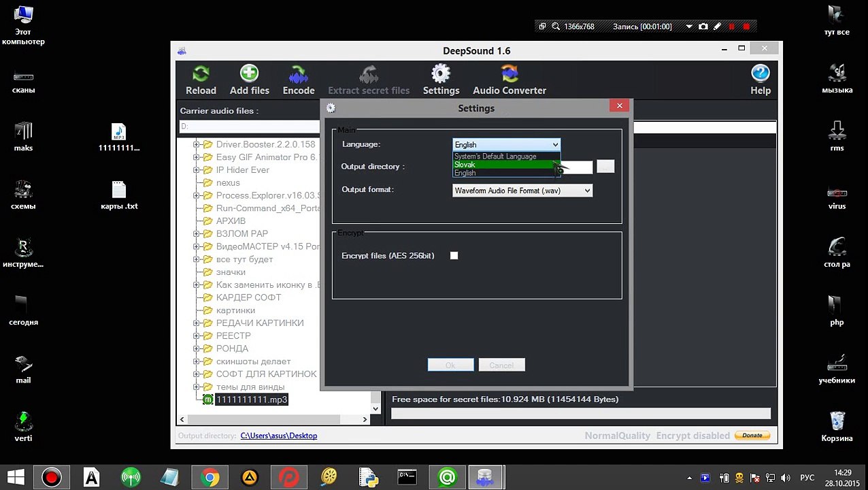Select the АРХИВ folder
This screenshot has height=490, width=868.
point(231,220)
